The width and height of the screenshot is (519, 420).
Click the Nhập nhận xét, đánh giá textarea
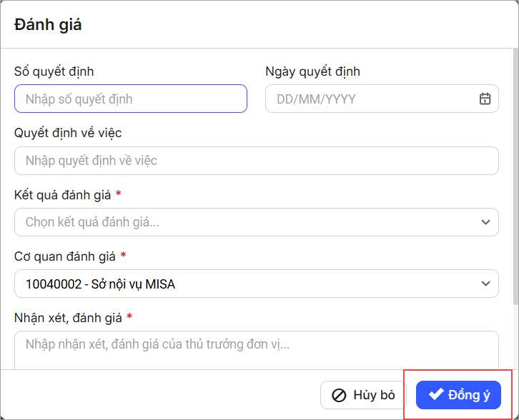[256, 350]
